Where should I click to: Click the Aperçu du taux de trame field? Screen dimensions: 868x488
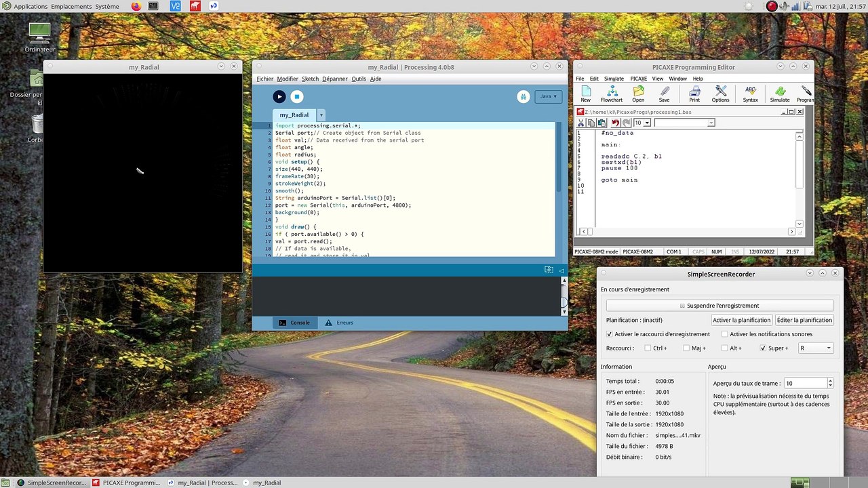pyautogui.click(x=805, y=384)
